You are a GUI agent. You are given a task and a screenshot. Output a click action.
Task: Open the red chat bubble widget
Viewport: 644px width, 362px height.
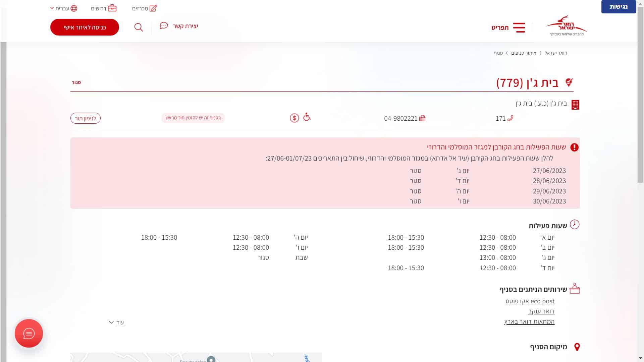(29, 334)
